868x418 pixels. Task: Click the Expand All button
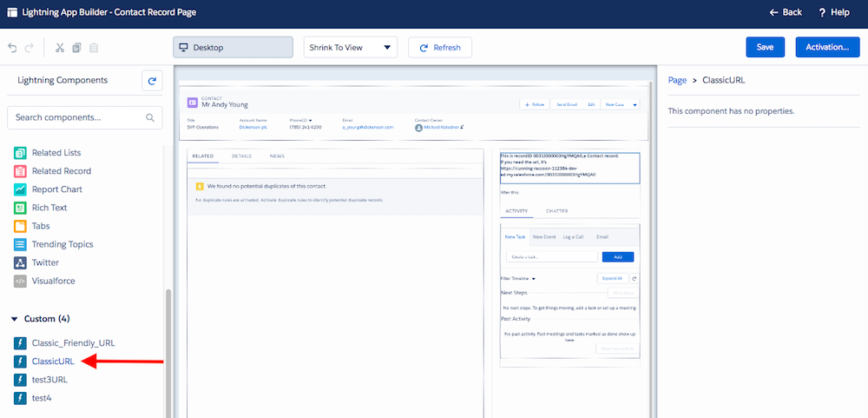[612, 278]
